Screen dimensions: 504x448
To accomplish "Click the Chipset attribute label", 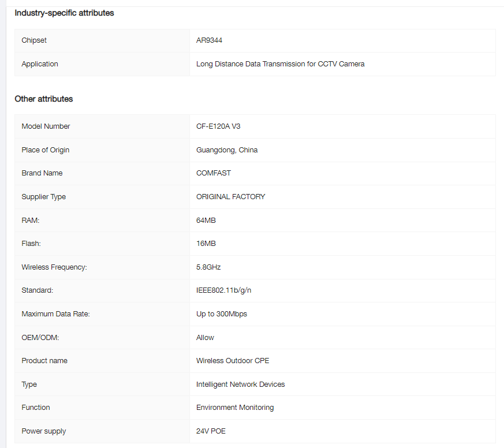I will pyautogui.click(x=34, y=40).
